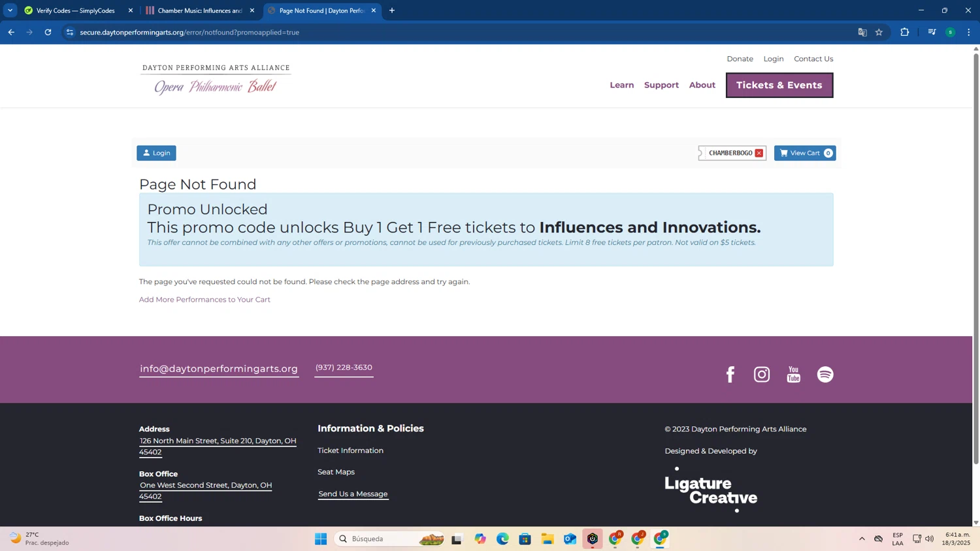
Task: Open the browser extensions menu
Action: coord(905,32)
